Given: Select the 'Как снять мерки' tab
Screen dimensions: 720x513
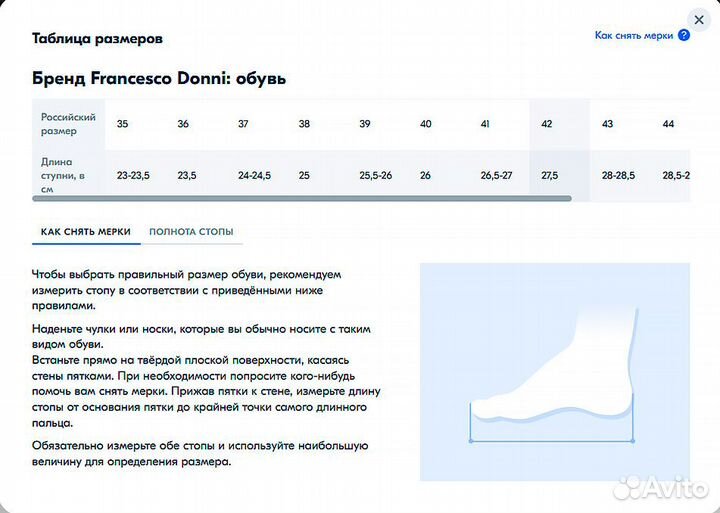Looking at the screenshot, I should (x=86, y=231).
